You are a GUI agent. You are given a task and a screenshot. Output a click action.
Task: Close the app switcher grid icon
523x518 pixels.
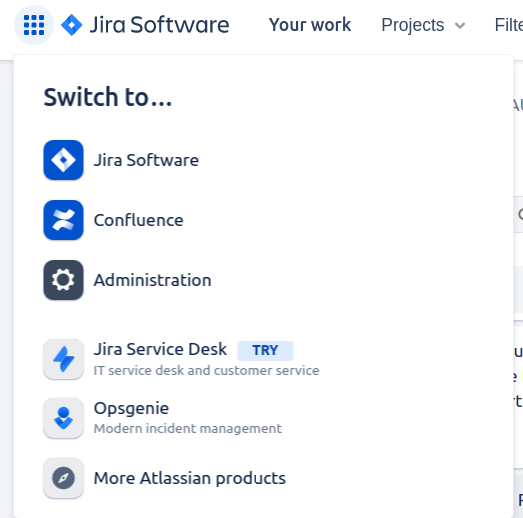click(x=34, y=25)
